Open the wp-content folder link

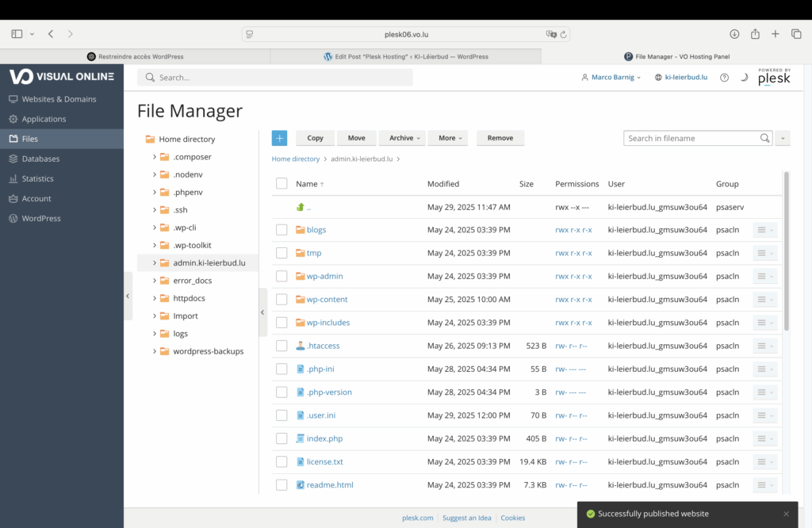pos(327,300)
